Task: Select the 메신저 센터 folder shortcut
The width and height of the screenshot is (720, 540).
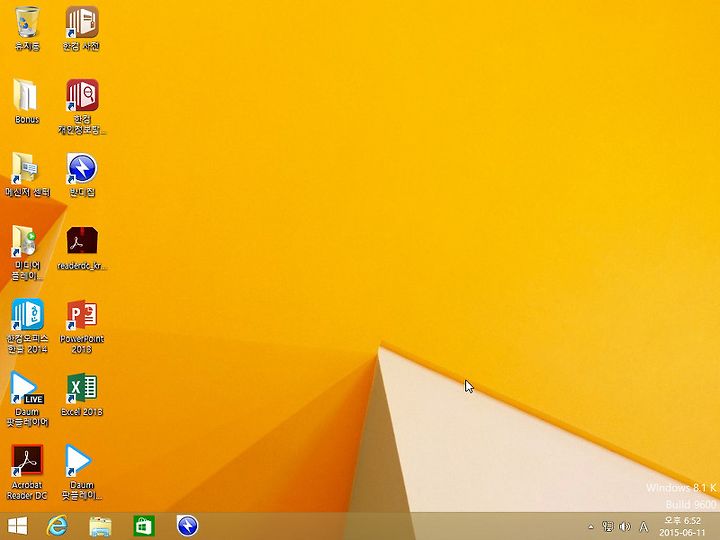Action: pos(27,174)
